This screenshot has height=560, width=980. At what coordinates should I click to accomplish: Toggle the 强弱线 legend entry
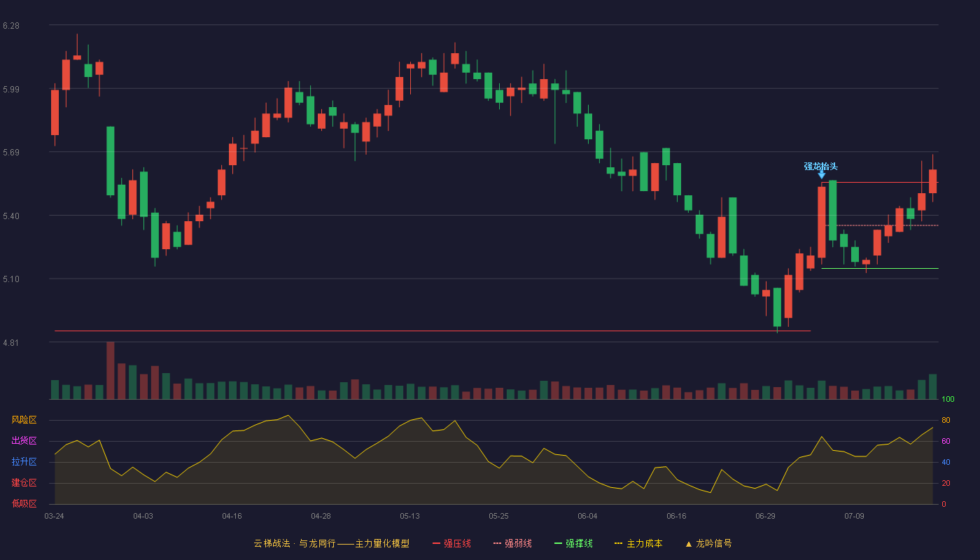(x=512, y=543)
